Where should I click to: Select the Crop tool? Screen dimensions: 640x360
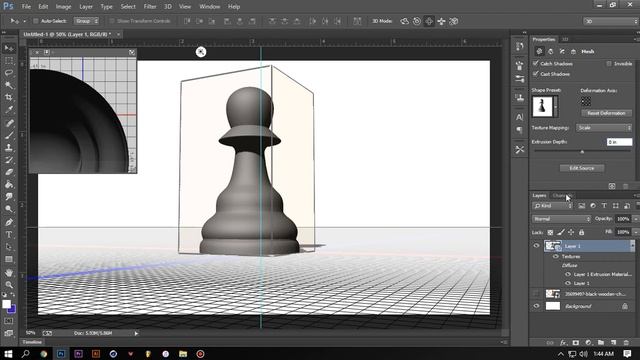(x=9, y=98)
